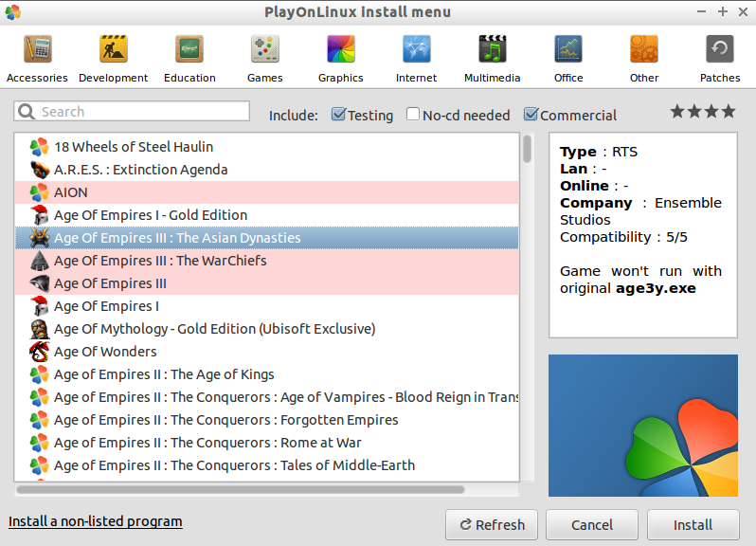This screenshot has width=756, height=546.
Task: Close the PlayOnLinux install menu
Action: click(743, 12)
